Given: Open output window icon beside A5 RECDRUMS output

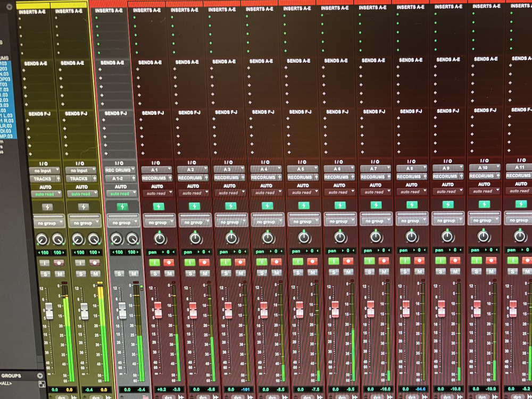Looking at the screenshot, I should click(316, 177).
